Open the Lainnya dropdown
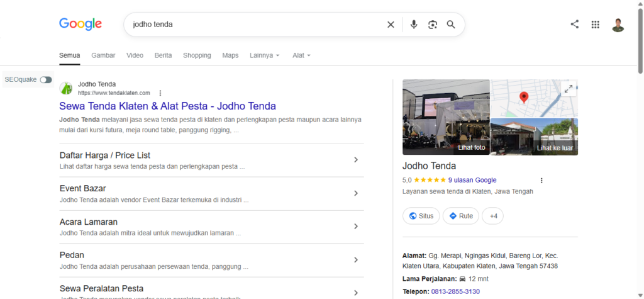This screenshot has height=299, width=644. [265, 55]
